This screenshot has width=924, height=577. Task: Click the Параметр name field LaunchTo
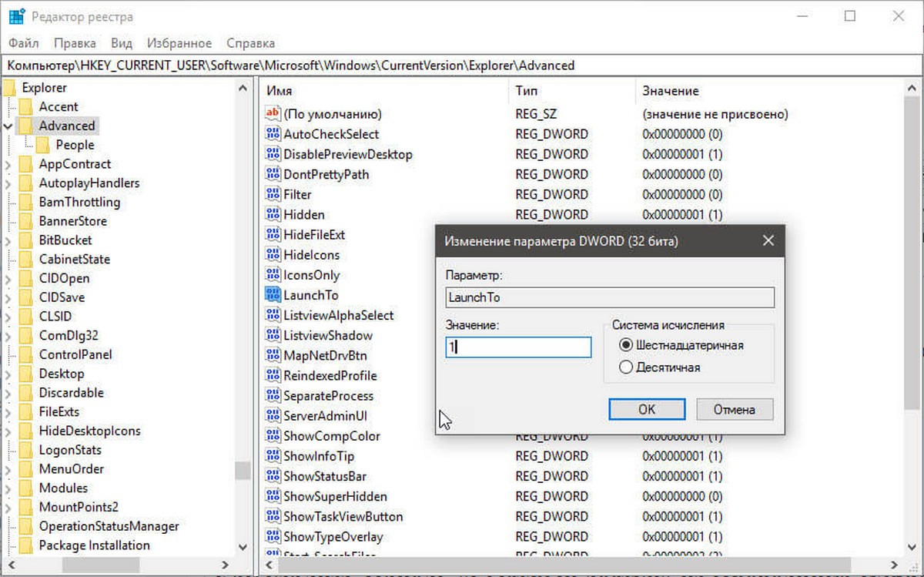tap(610, 297)
